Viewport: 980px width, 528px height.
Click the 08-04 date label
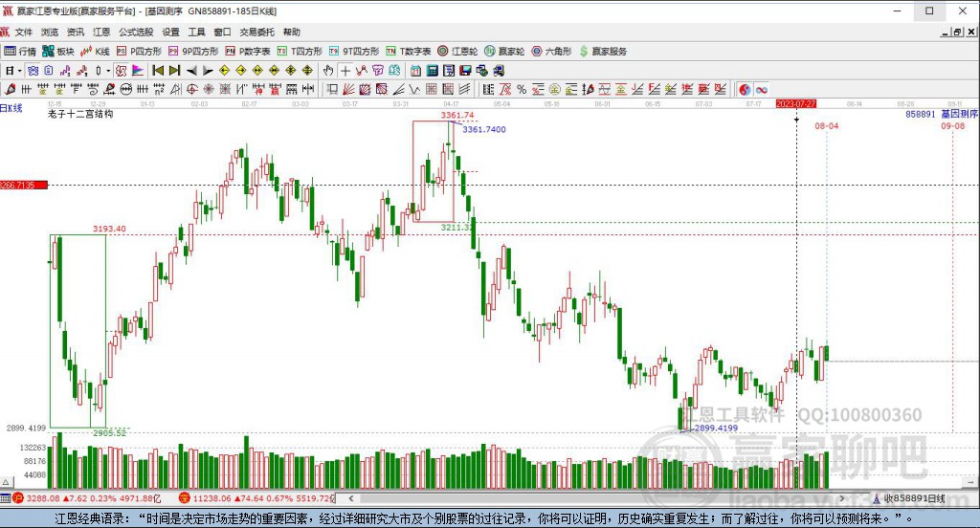826,126
